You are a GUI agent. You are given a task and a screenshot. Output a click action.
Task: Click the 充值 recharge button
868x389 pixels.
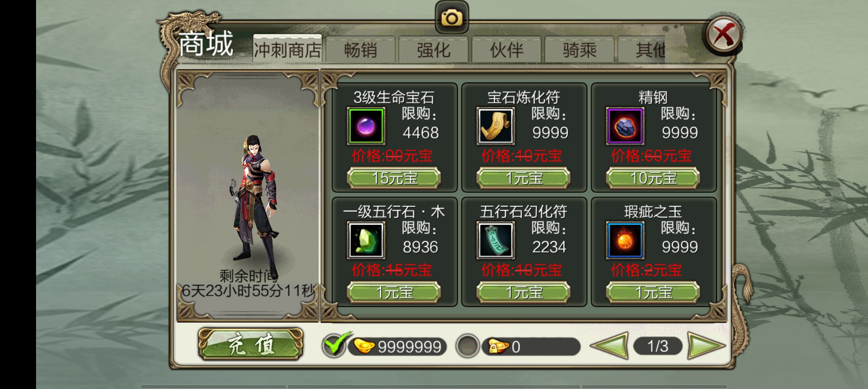click(251, 345)
